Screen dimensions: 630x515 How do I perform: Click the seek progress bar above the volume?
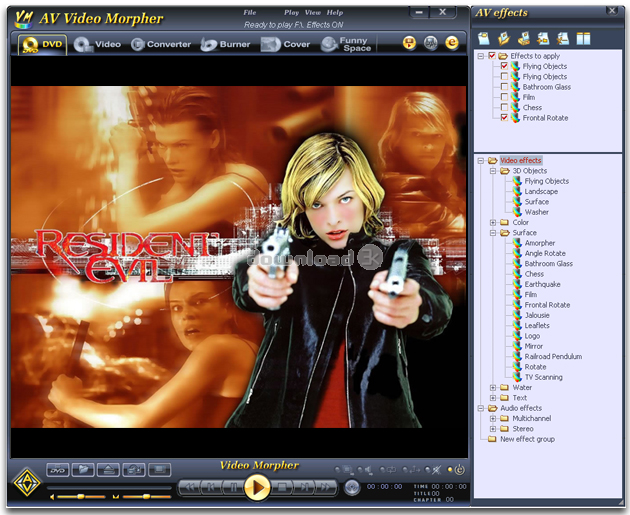[x=109, y=488]
